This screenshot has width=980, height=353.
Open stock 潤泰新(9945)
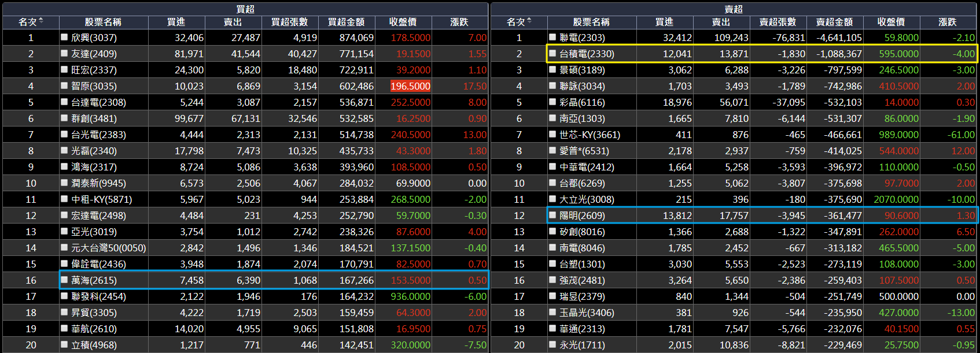[x=98, y=183]
